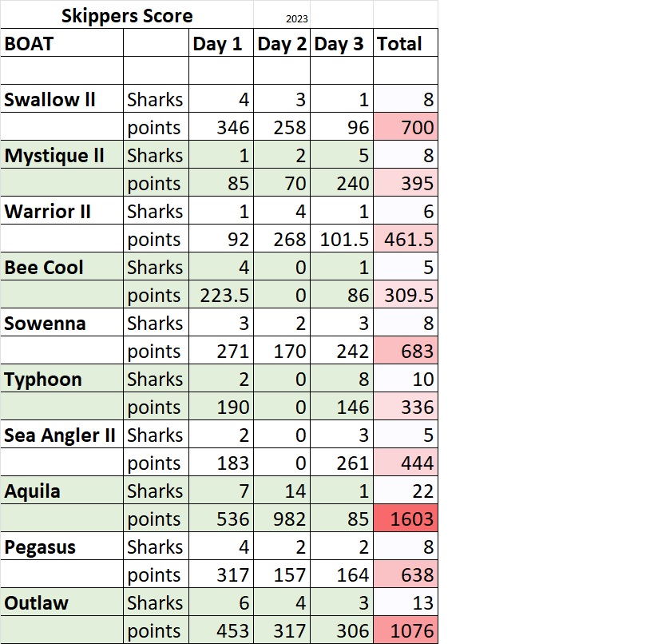Select Sea Angler II boat name cell
The image size is (654, 644).
[x=61, y=435]
